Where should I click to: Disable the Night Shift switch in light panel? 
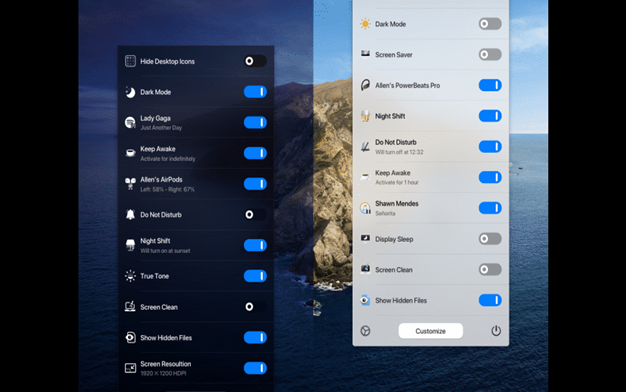pyautogui.click(x=490, y=116)
